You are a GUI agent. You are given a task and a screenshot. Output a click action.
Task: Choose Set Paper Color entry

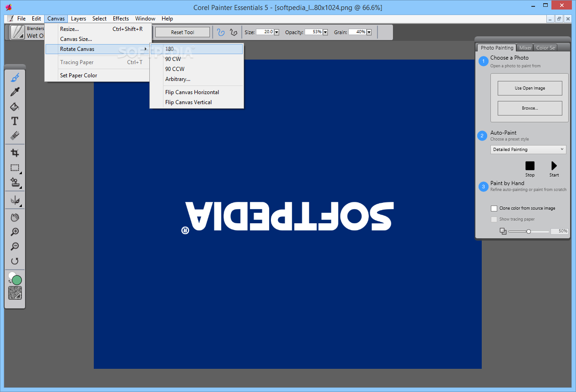(97, 75)
